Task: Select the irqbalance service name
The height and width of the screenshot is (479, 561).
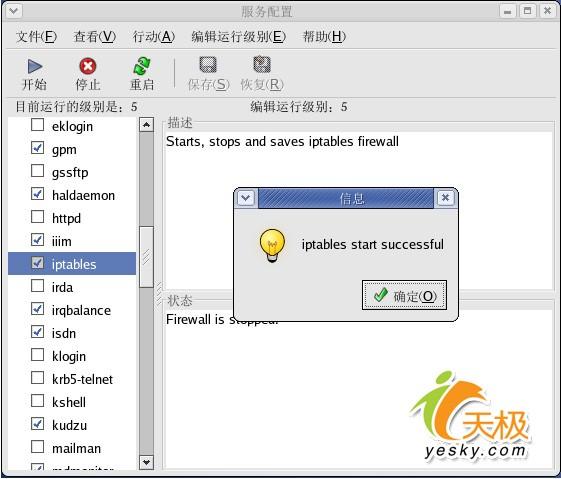Action: [81, 311]
